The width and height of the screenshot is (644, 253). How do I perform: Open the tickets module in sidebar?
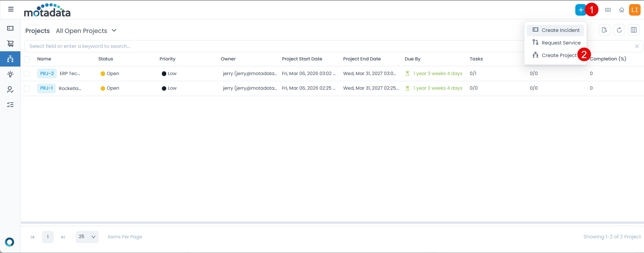(x=10, y=29)
